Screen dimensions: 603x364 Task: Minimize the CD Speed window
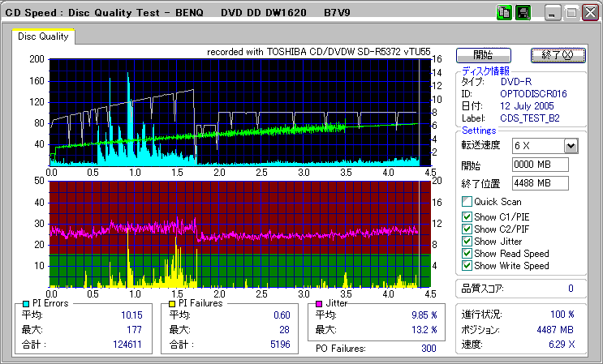[x=553, y=14]
